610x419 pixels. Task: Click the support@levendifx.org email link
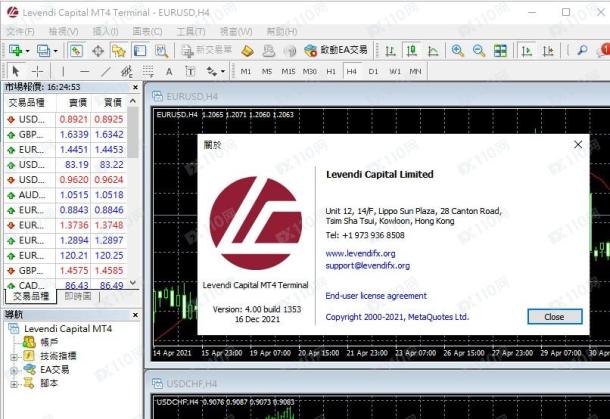pyautogui.click(x=367, y=266)
